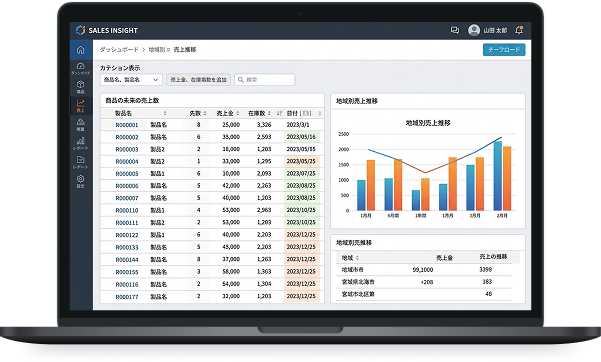Open product link R000133
The height and width of the screenshot is (362, 601).
(126, 247)
